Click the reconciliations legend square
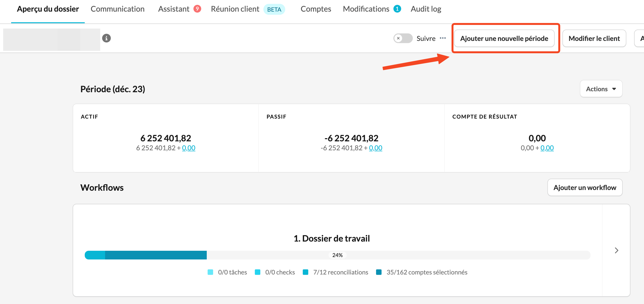644x304 pixels. tap(305, 272)
